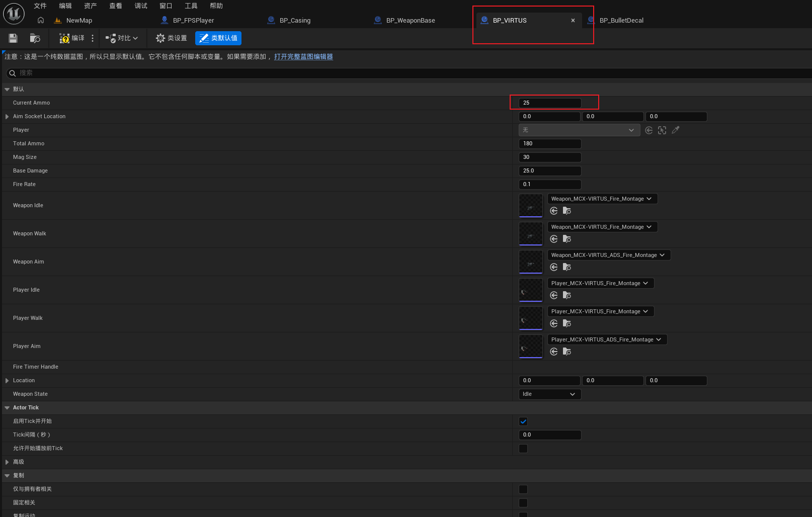Click 打开完整蓝图编辑器 link
The width and height of the screenshot is (812, 517).
point(303,57)
